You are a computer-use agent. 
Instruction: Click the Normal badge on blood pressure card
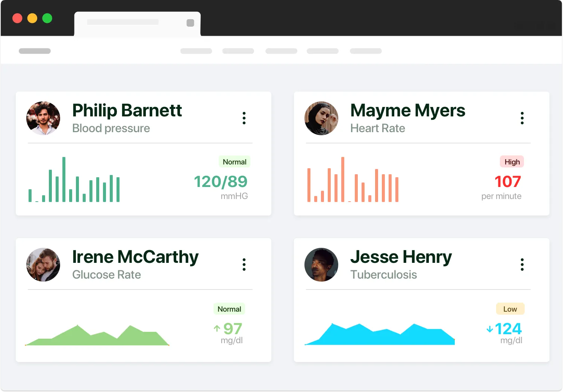point(235,162)
